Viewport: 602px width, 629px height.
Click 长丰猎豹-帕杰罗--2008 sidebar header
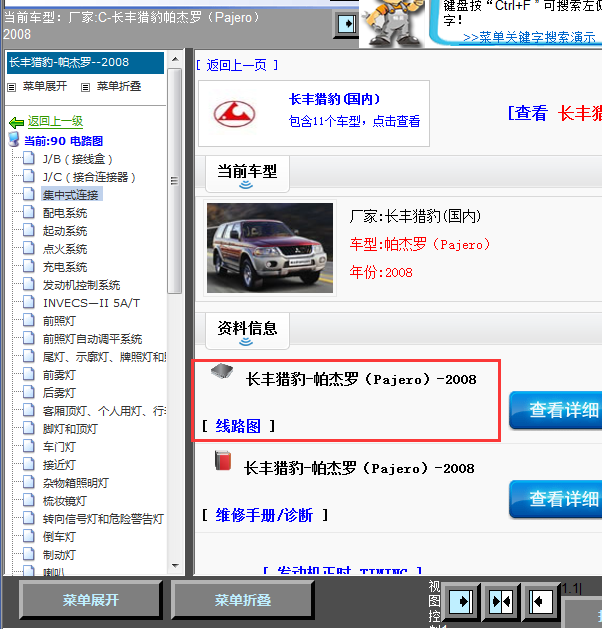85,63
